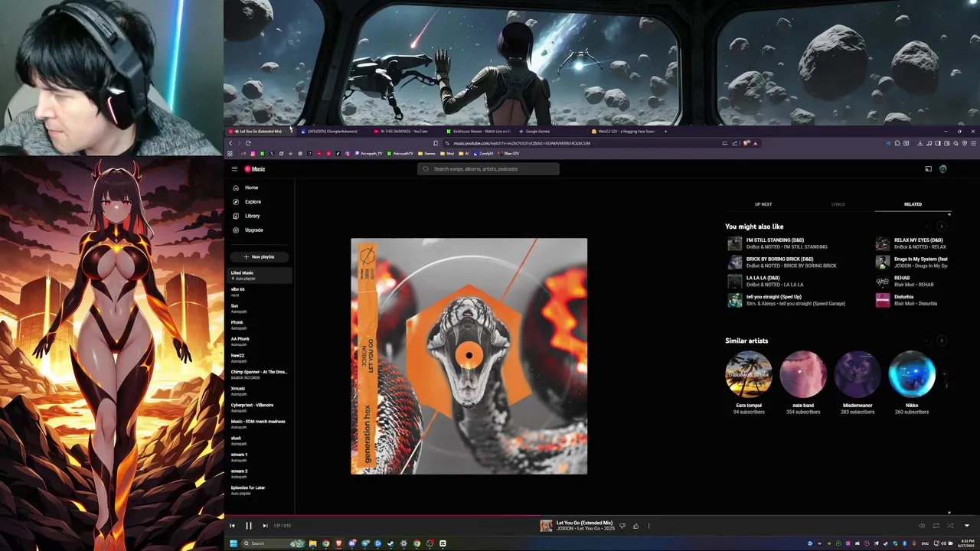Show next Similar artists items
Image resolution: width=980 pixels, height=551 pixels.
click(x=941, y=341)
